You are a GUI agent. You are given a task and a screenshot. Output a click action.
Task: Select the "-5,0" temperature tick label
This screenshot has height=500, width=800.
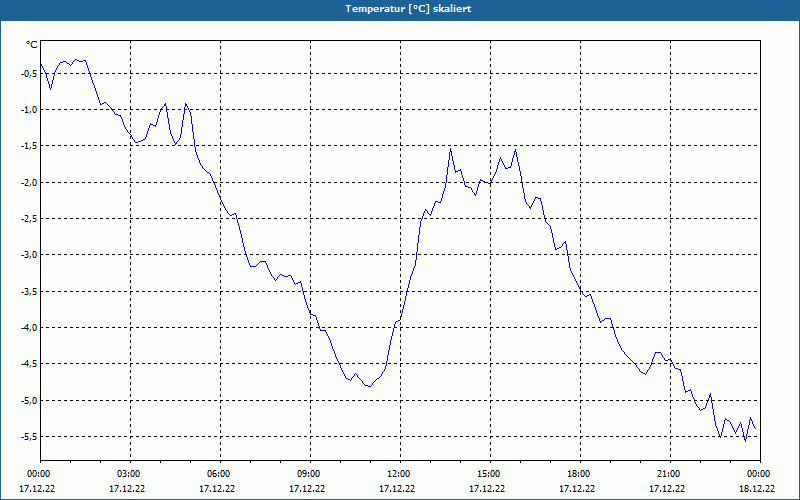[x=29, y=401]
